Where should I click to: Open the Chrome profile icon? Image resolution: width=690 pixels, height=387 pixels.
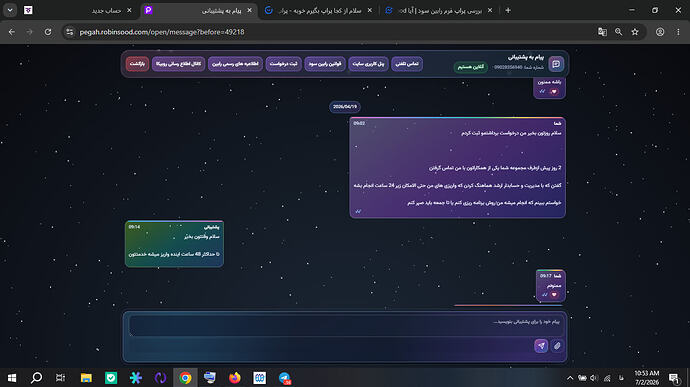tap(660, 32)
